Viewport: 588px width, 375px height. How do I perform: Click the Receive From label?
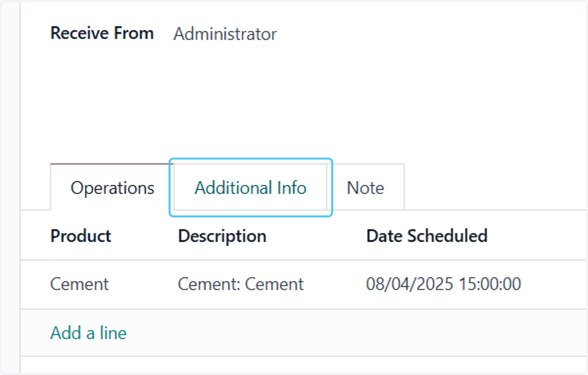(x=102, y=33)
